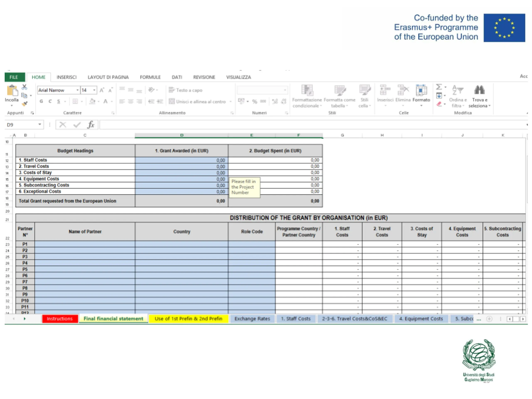This screenshot has height=399, width=532.
Task: Click the insert function fx icon
Action: tap(91, 124)
